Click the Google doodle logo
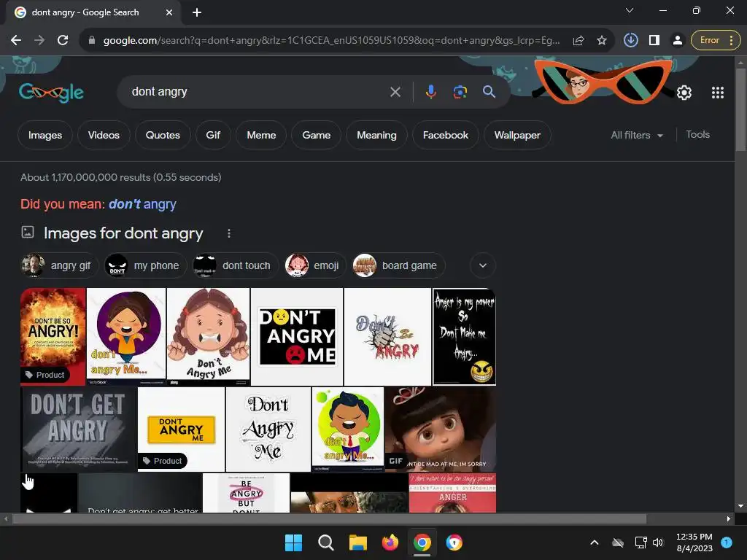This screenshot has height=560, width=747. [x=52, y=92]
